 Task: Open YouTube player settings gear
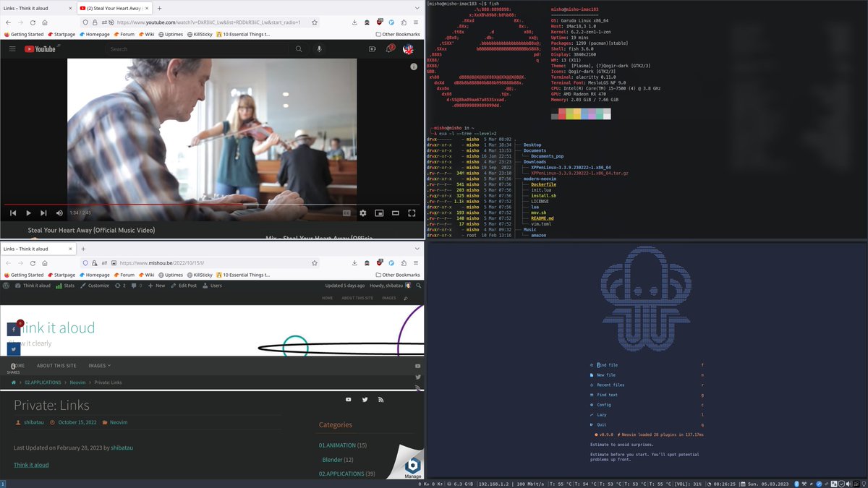click(x=363, y=213)
